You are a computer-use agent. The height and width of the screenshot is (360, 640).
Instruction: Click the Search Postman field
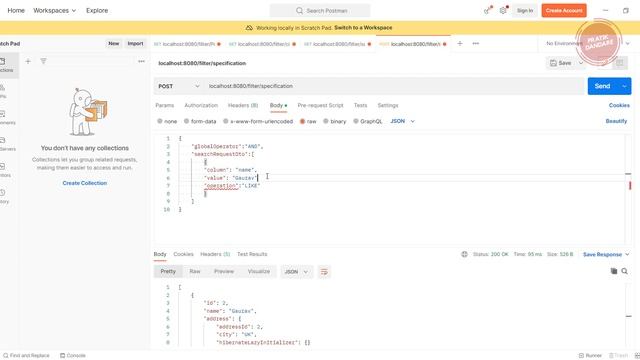[x=320, y=11]
